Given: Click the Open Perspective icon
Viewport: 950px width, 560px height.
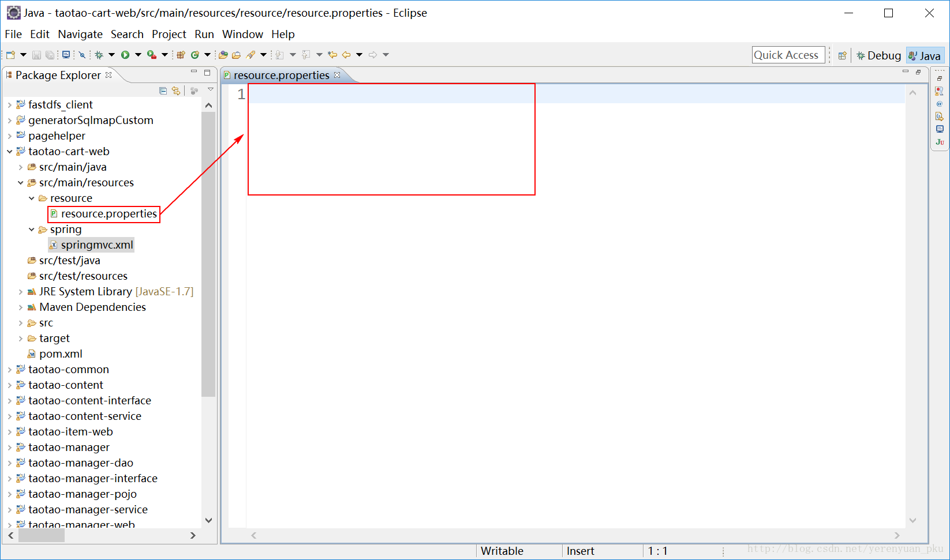Looking at the screenshot, I should [x=843, y=55].
